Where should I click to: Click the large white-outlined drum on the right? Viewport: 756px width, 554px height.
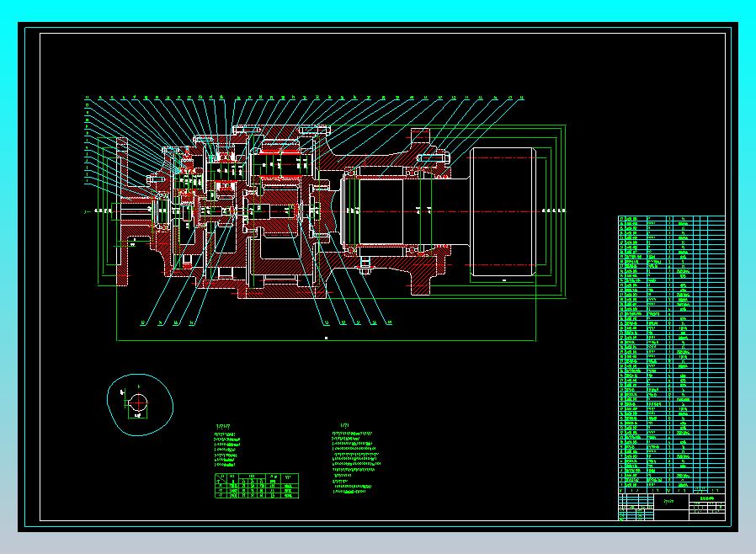503,211
